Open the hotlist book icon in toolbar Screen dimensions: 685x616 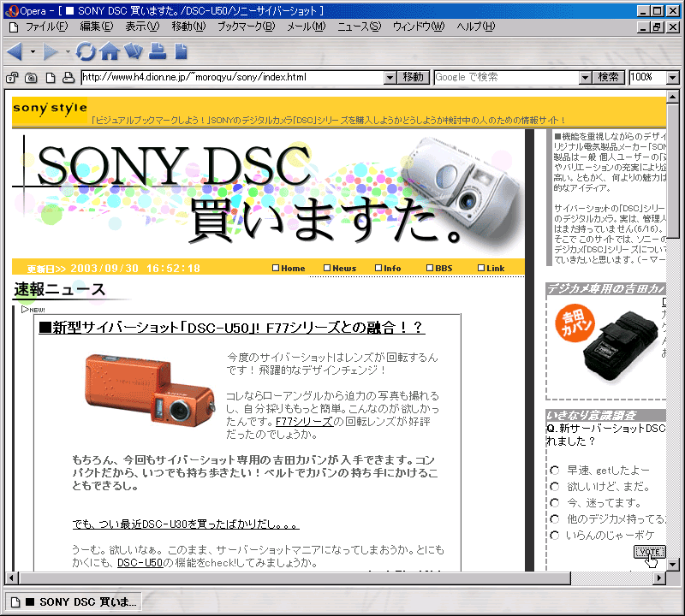(134, 51)
